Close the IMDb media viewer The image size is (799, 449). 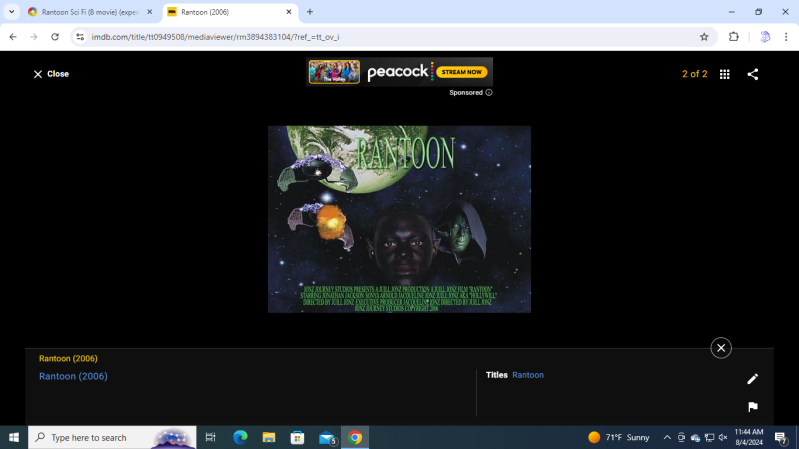[51, 74]
